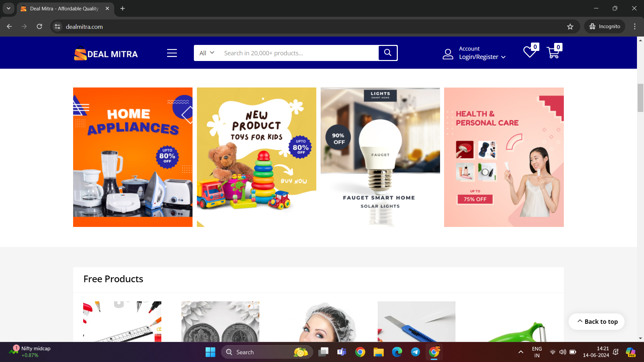The image size is (644, 362).
Task: Click the Back to top button
Action: [597, 321]
